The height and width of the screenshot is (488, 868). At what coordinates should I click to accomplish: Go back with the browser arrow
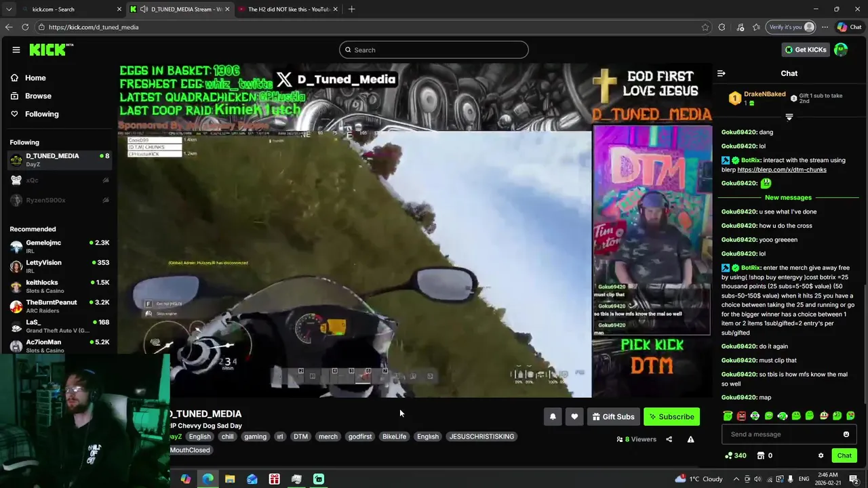(9, 27)
